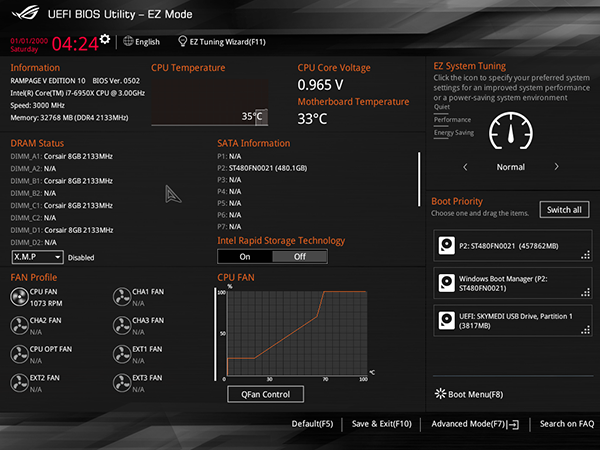Click disk icon of Windows Boot Manager entry

point(447,283)
